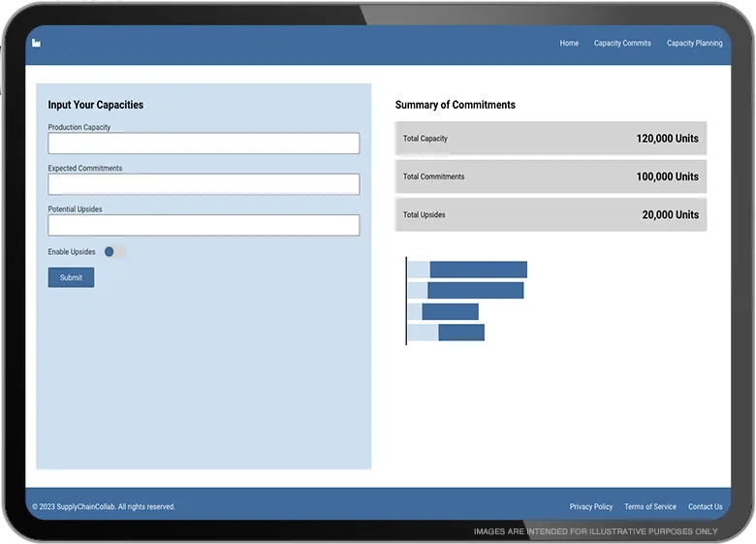The image size is (756, 544).
Task: Select the Total Capacity summary card
Action: 551,139
